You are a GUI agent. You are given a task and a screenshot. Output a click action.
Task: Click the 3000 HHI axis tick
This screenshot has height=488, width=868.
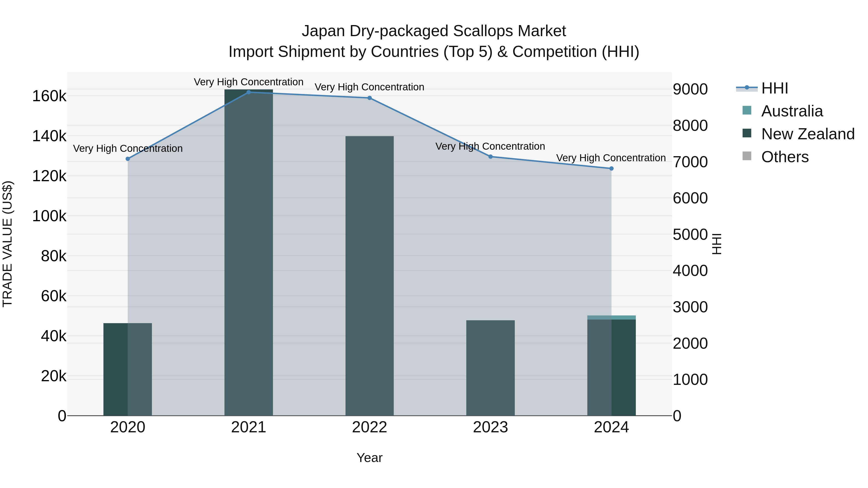[691, 307]
